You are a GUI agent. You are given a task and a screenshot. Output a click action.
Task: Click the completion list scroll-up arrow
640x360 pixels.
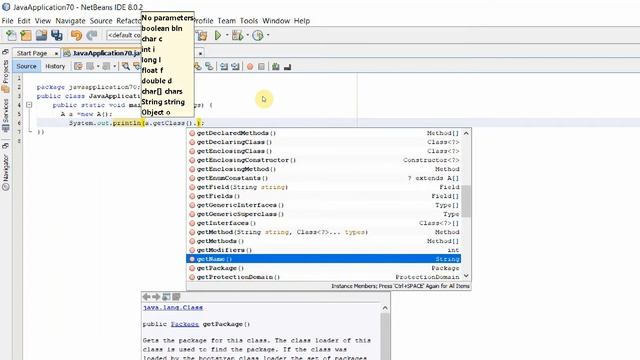466,133
